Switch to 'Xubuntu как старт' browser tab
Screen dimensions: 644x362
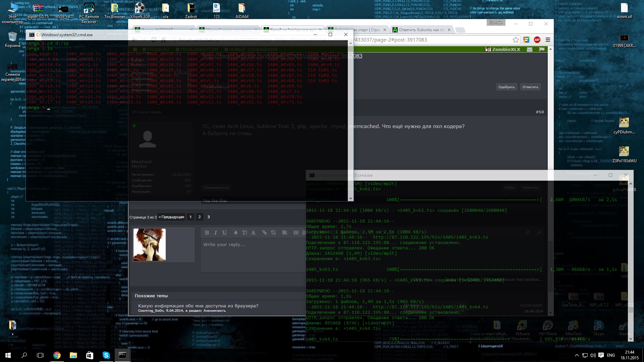tap(358, 30)
